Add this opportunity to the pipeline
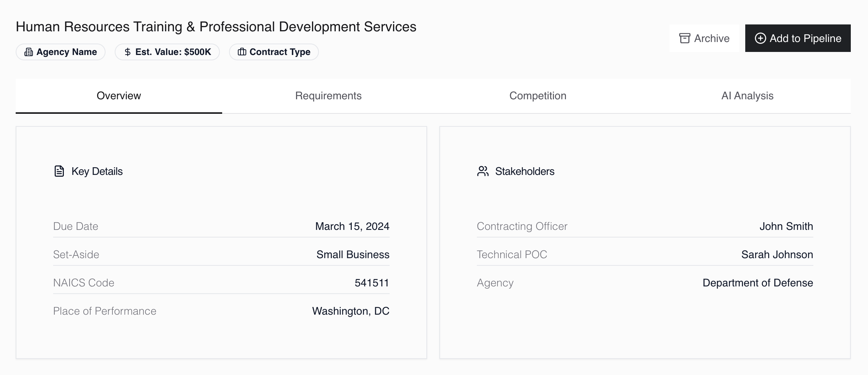868x375 pixels. click(798, 38)
